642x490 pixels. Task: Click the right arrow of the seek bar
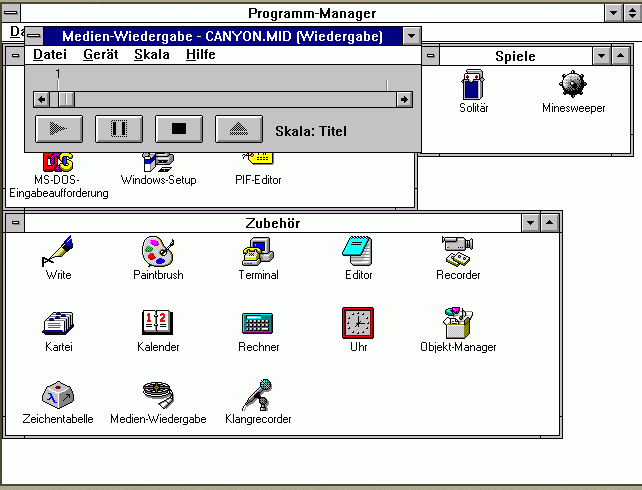(405, 99)
